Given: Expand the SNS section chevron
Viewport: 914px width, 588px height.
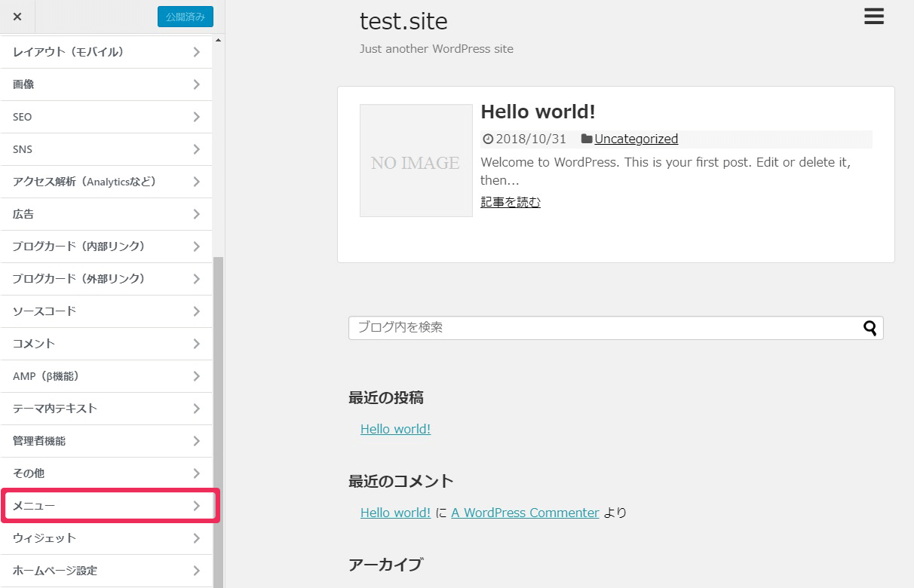Looking at the screenshot, I should pyautogui.click(x=196, y=149).
